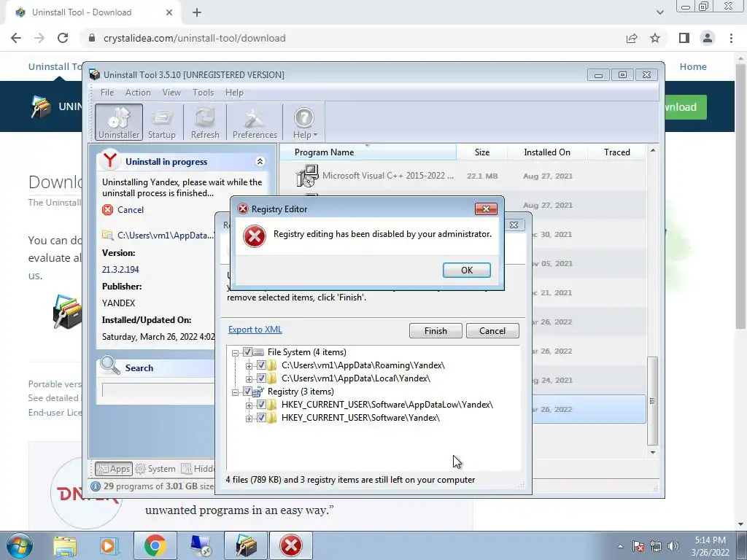Sort by Program Name column
747x560 pixels.
click(368, 152)
